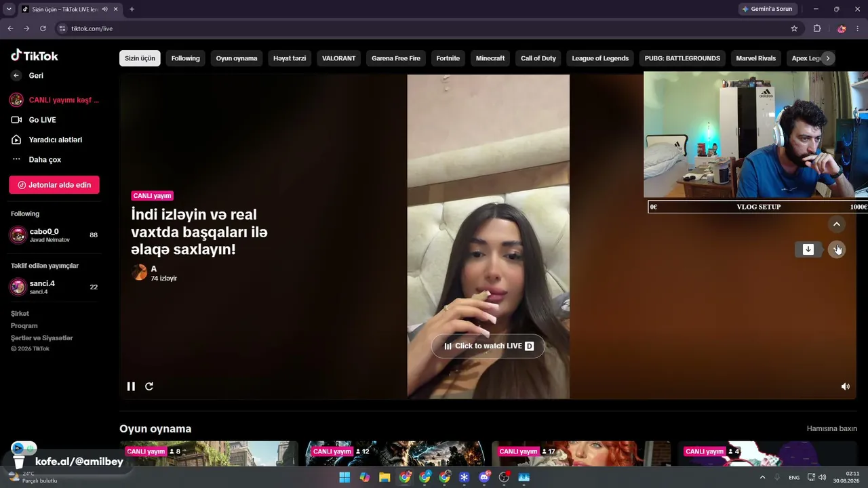868x488 pixels.
Task: Open the Chrome extensions menu
Action: pos(817,28)
